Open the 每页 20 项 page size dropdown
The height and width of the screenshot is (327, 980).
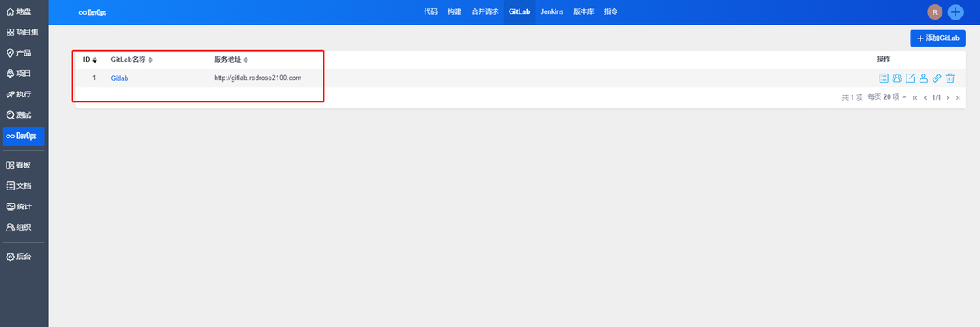(887, 97)
